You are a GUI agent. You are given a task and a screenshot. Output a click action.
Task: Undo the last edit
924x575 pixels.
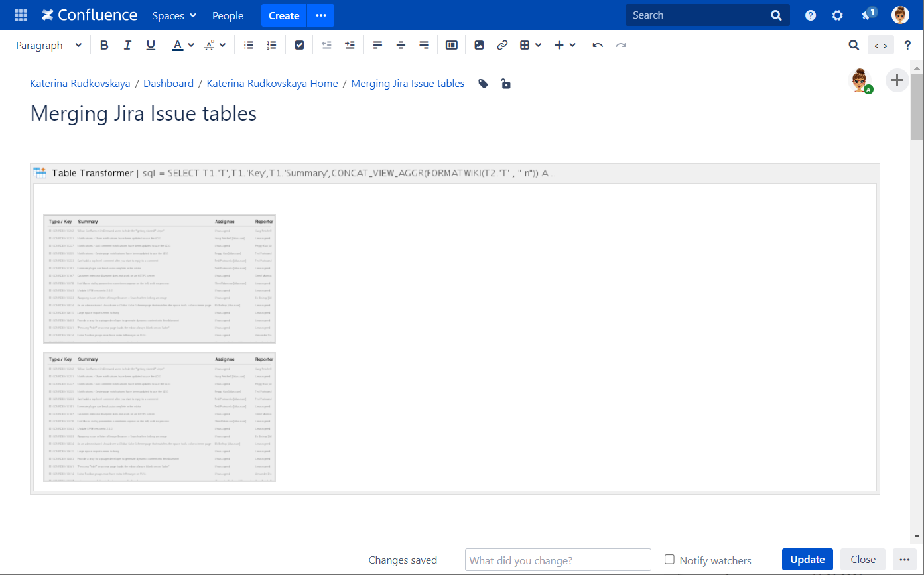(x=598, y=45)
